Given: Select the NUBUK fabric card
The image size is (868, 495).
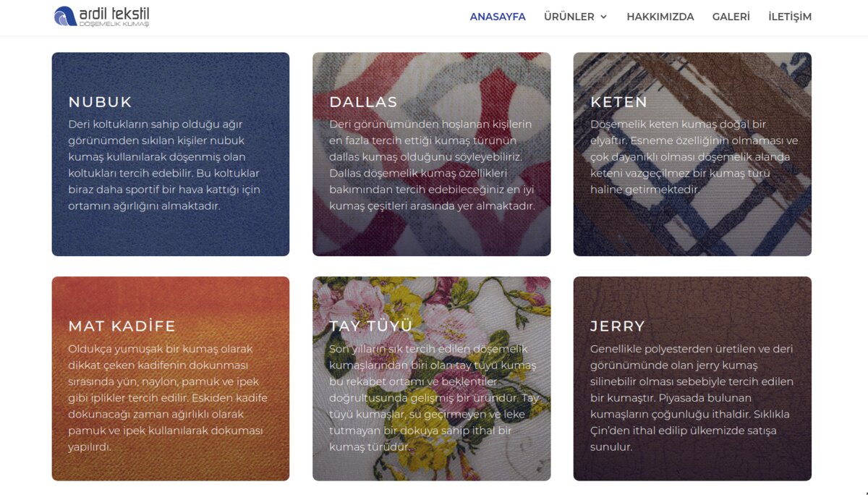Looking at the screenshot, I should (x=171, y=154).
